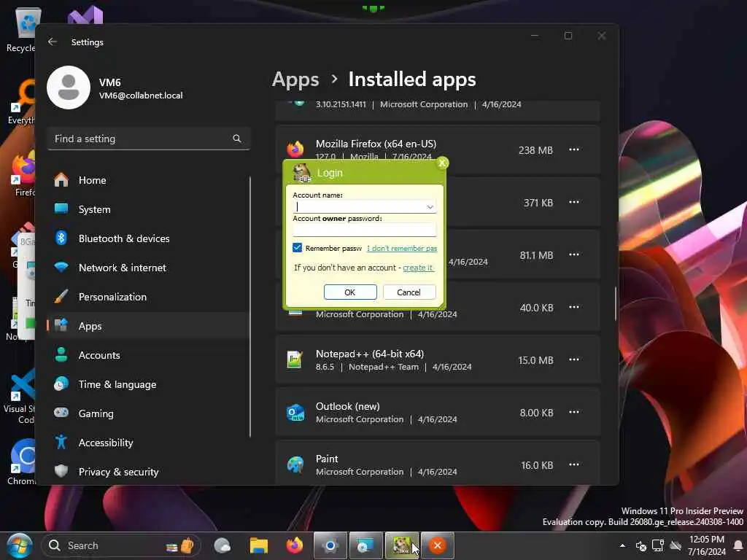
Task: Open Time & language settings
Action: pyautogui.click(x=147, y=384)
